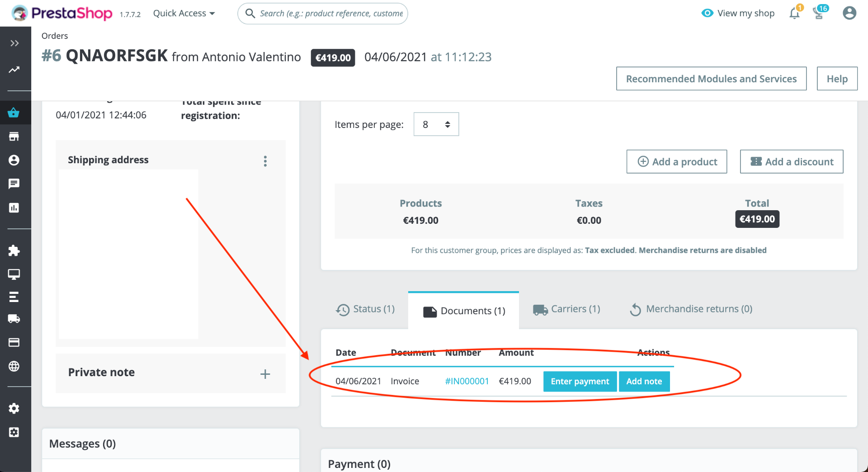This screenshot has height=472, width=868.
Task: Expand the collapsed sidebar menu
Action: [14, 43]
